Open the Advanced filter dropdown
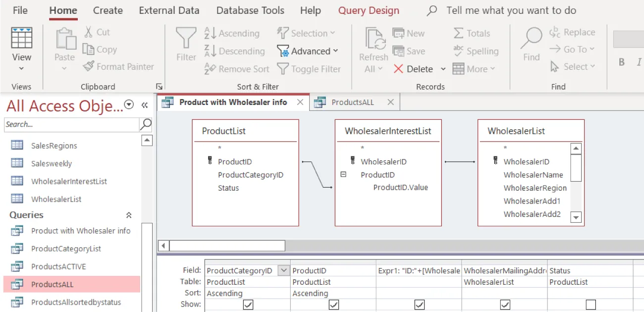This screenshot has height=312, width=644. tap(336, 51)
